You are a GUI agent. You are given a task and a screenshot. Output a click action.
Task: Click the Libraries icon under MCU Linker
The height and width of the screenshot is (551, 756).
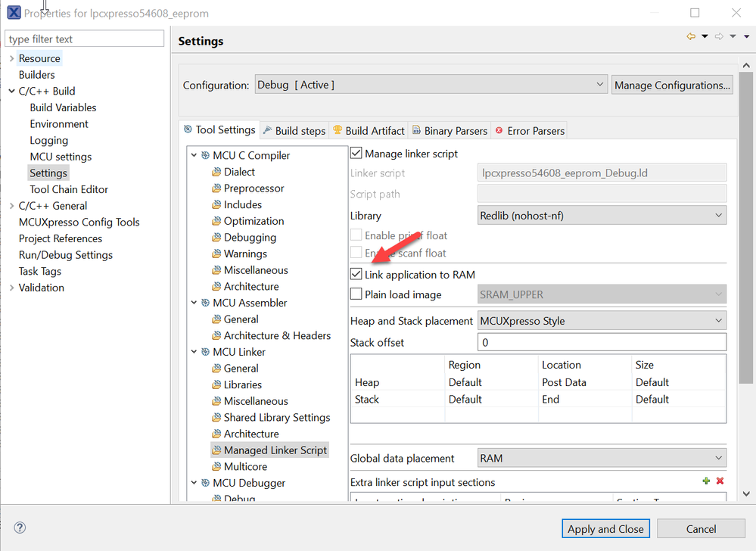click(216, 385)
